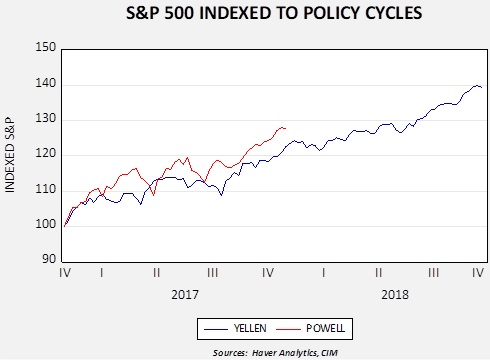This screenshot has height=360, width=490.
Task: Click the 2018 year label on x-axis
Action: [x=395, y=295]
